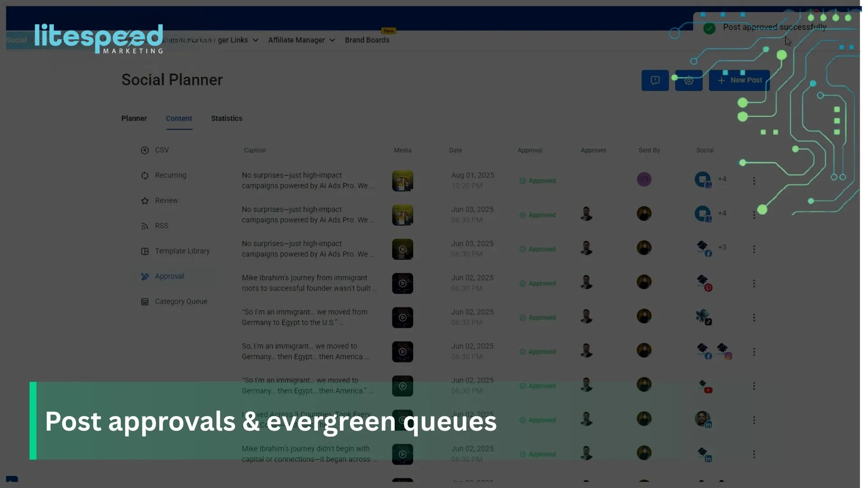Click the feedback comment icon button
This screenshot has width=868, height=488.
[x=655, y=80]
